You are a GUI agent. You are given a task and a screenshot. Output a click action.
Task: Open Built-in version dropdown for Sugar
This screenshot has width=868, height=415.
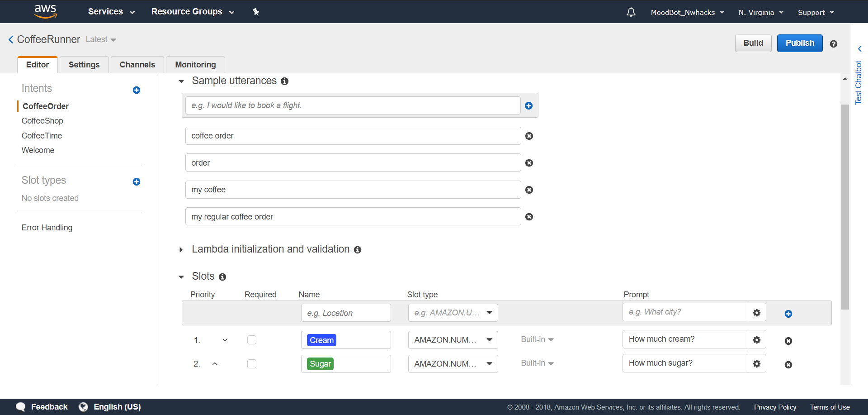coord(537,363)
